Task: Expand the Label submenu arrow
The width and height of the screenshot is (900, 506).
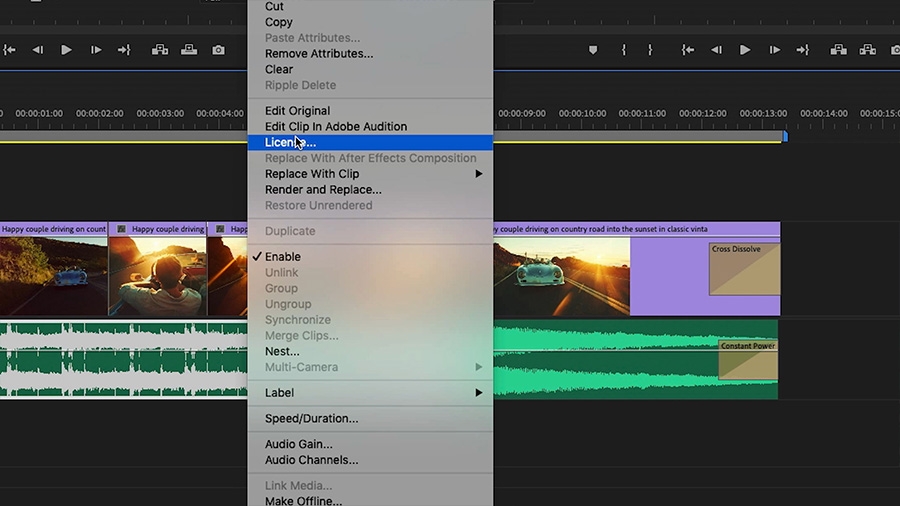Action: 478,393
